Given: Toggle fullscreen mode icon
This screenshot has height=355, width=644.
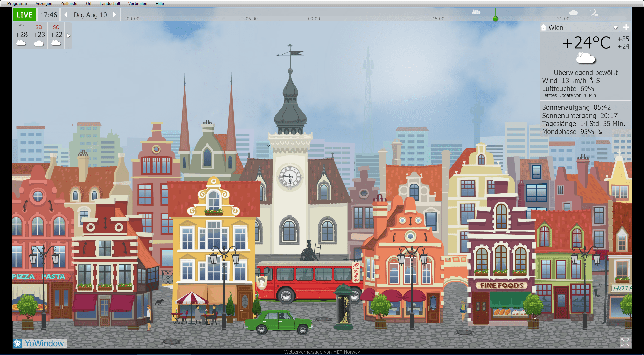Looking at the screenshot, I should point(625,342).
